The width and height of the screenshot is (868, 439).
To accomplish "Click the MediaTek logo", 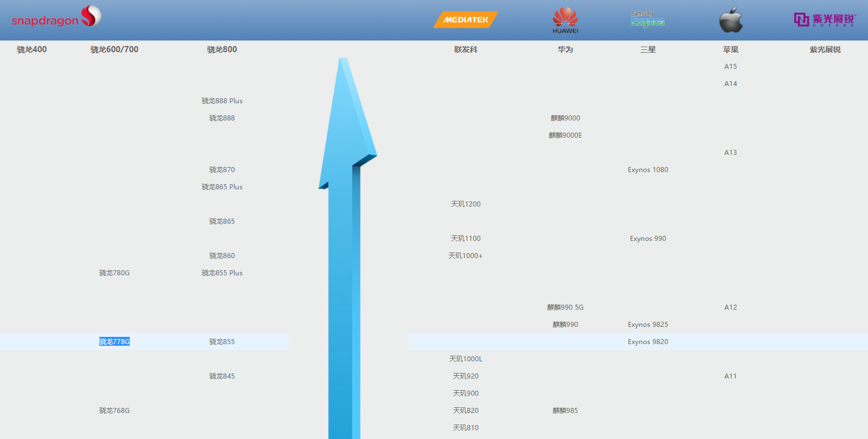I will point(466,20).
